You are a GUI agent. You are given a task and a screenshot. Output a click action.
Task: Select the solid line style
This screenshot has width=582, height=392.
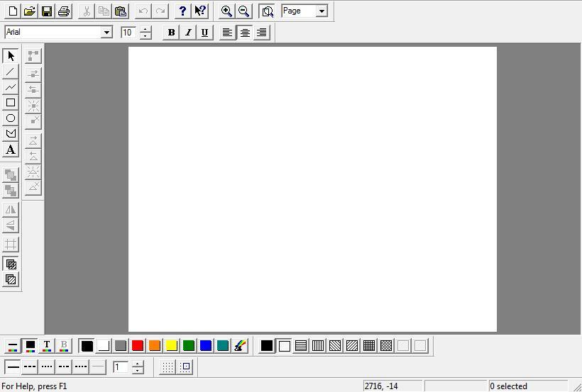(13, 367)
